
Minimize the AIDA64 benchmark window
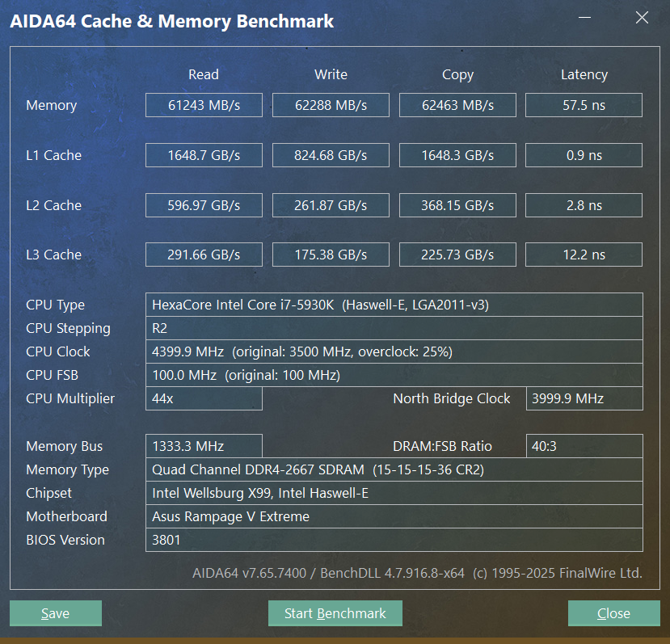[x=584, y=18]
